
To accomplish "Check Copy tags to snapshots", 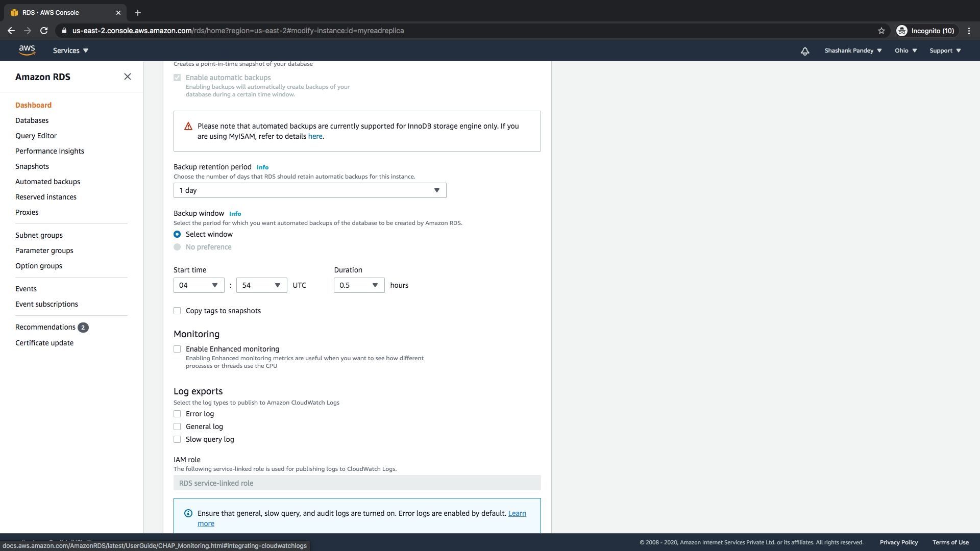I will tap(177, 311).
